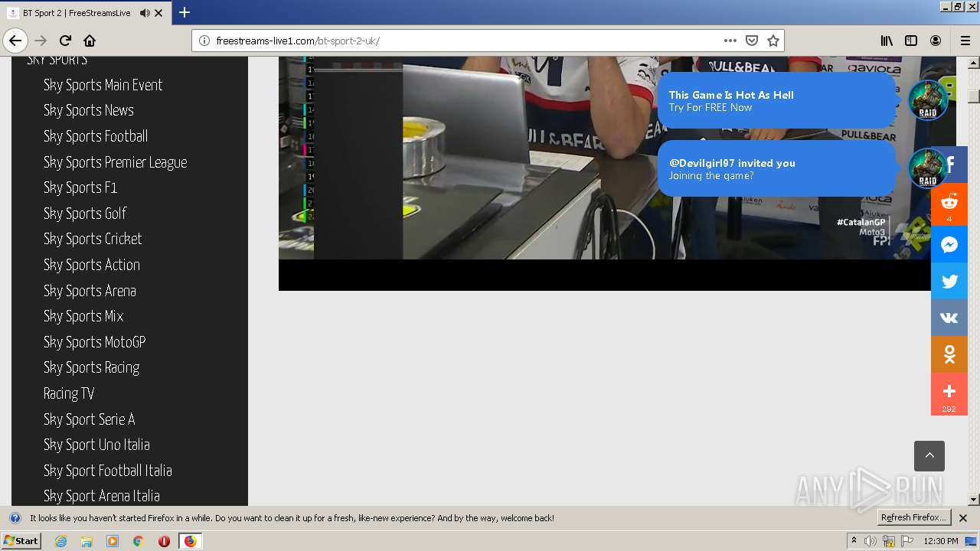Mute the BT Sport 2 tab audio
980x551 pixels.
(145, 13)
